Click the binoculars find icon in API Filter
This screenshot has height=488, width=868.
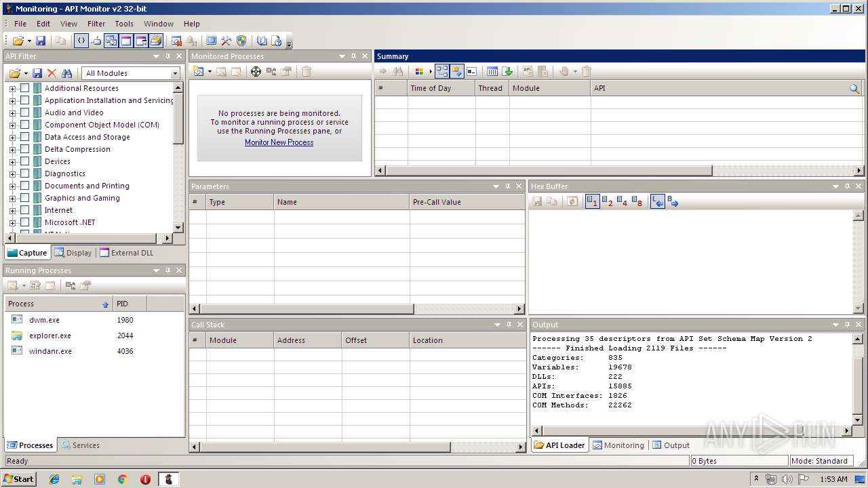(x=66, y=73)
